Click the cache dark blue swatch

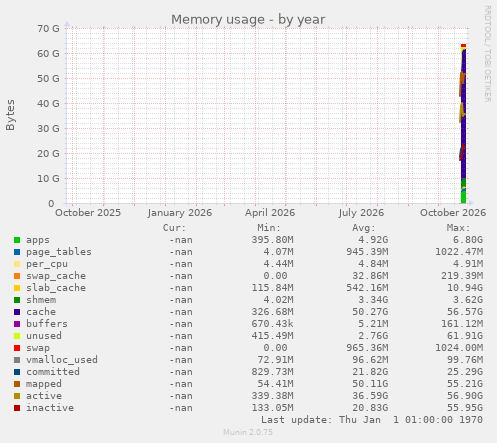(17, 312)
